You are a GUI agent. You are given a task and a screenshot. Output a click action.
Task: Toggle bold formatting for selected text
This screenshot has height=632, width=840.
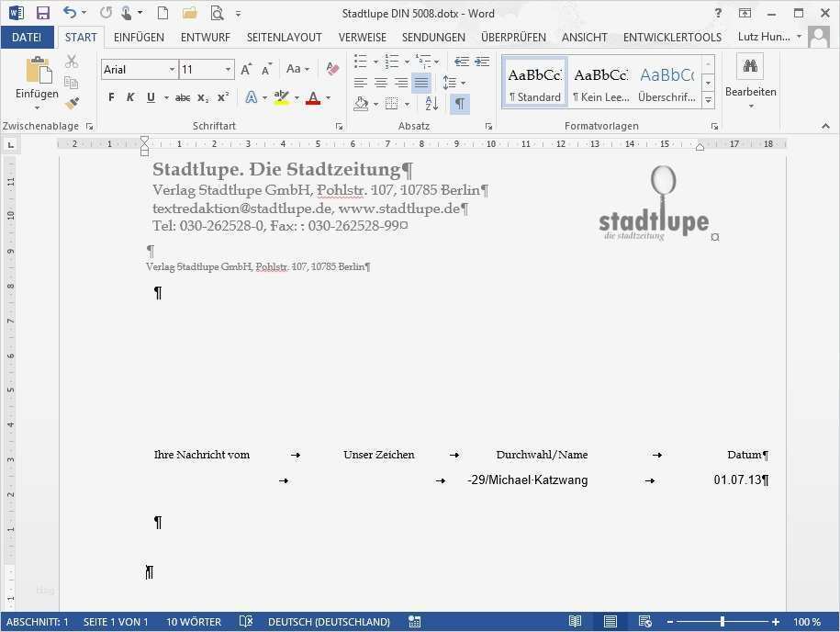111,96
